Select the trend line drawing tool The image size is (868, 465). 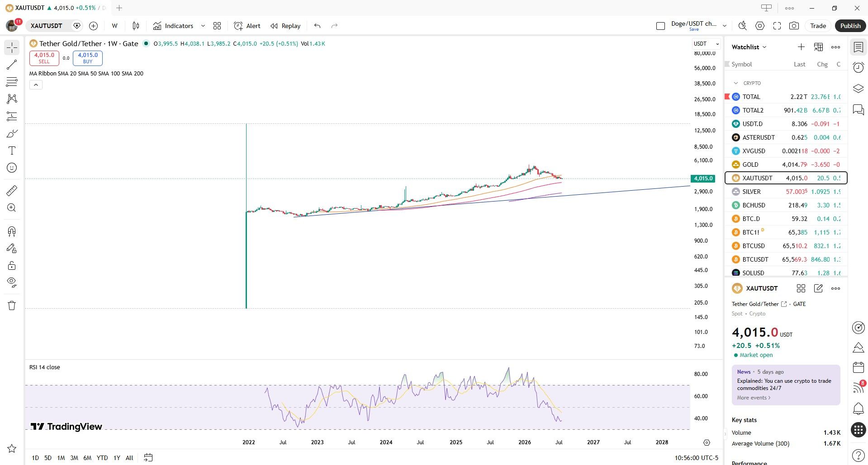pos(12,65)
